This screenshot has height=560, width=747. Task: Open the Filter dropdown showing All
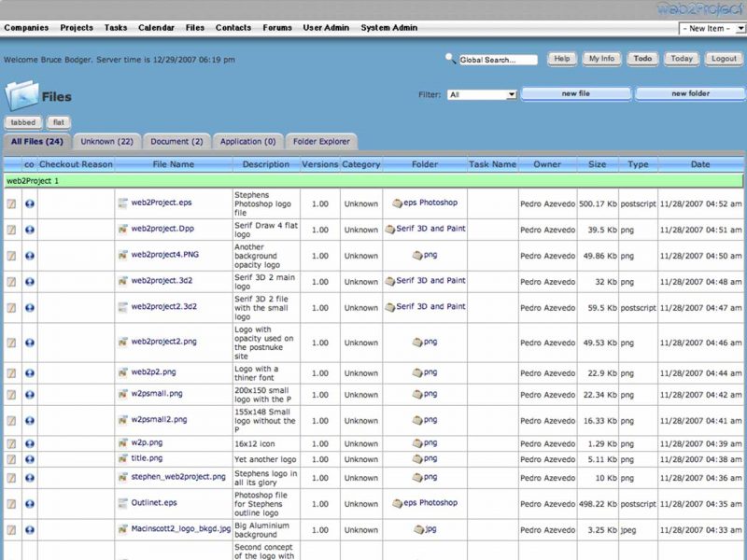point(482,93)
